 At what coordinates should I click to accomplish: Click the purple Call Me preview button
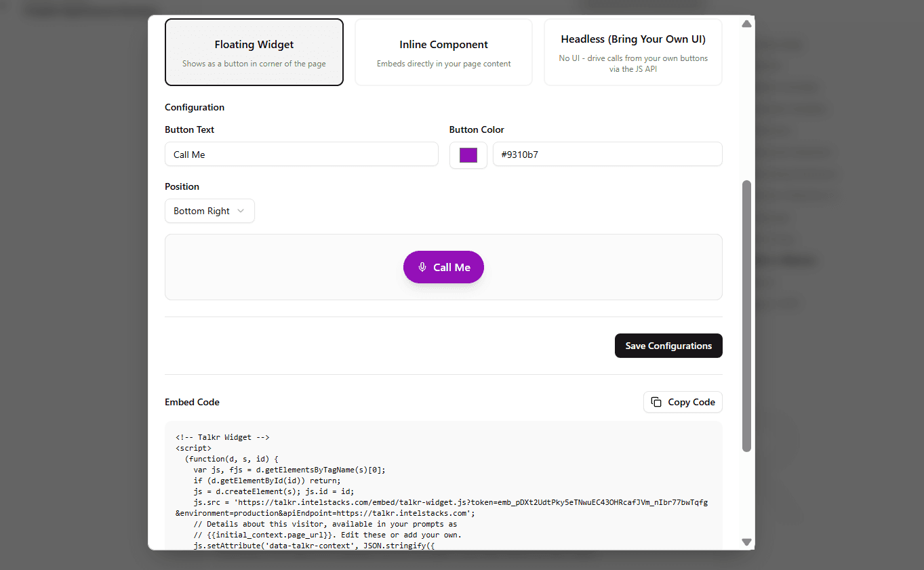click(x=444, y=267)
